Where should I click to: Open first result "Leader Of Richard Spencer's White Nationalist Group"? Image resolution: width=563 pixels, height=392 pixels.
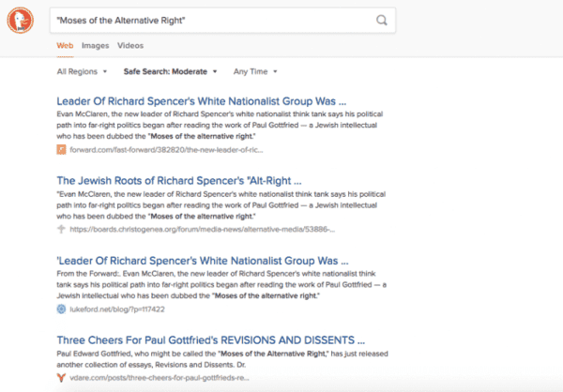(x=202, y=100)
